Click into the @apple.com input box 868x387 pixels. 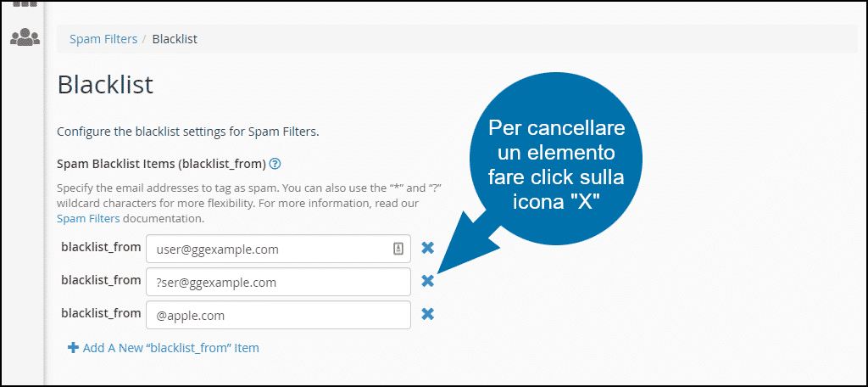coord(278,315)
